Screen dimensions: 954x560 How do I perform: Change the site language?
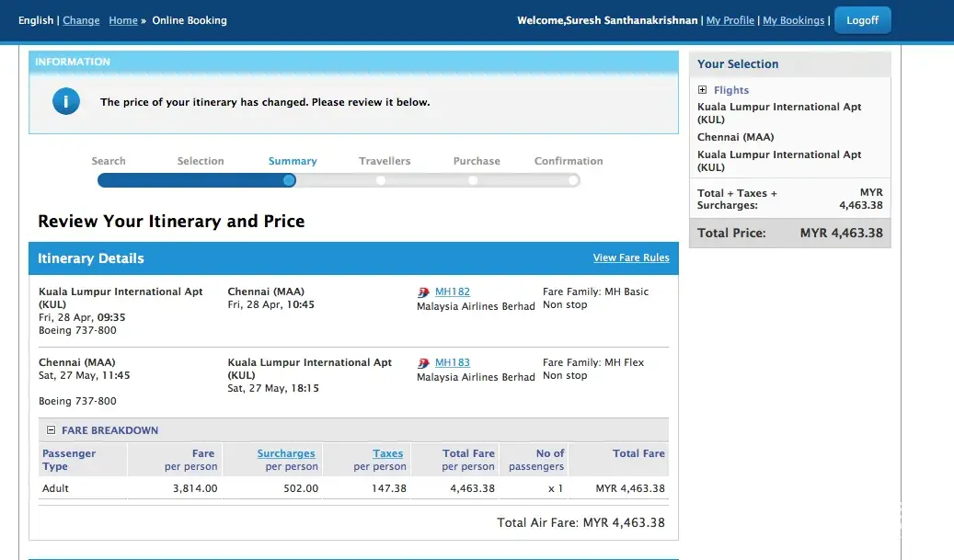coord(81,20)
